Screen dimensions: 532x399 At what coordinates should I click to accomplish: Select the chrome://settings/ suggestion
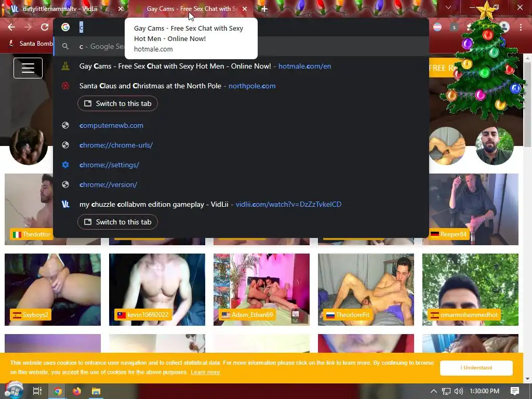(241, 165)
